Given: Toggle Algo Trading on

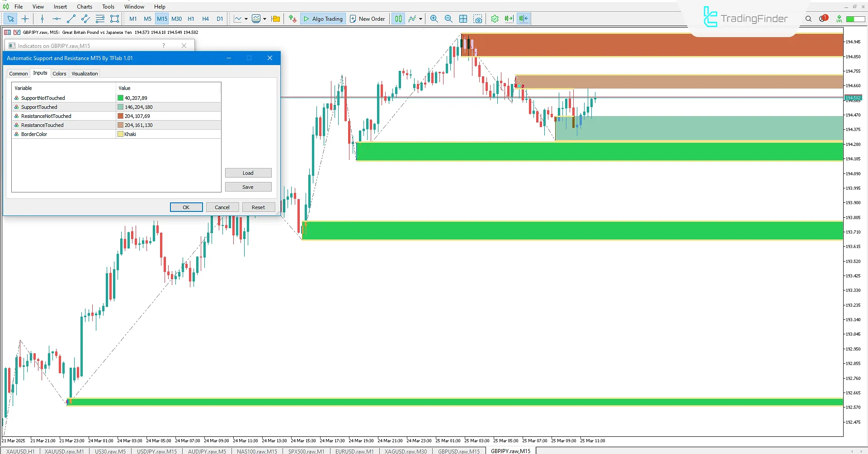Looking at the screenshot, I should [x=322, y=19].
